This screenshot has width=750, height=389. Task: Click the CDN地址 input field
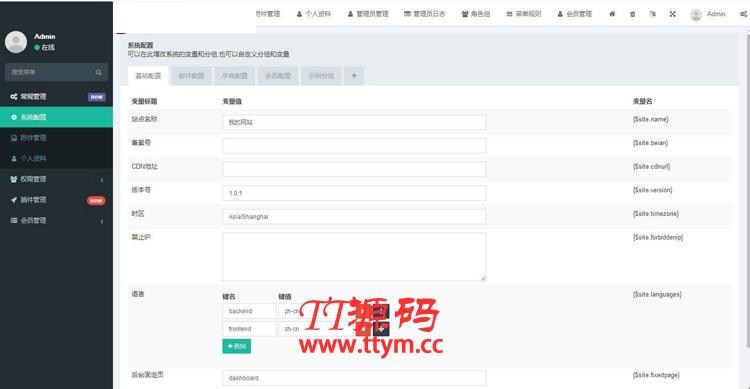point(354,169)
